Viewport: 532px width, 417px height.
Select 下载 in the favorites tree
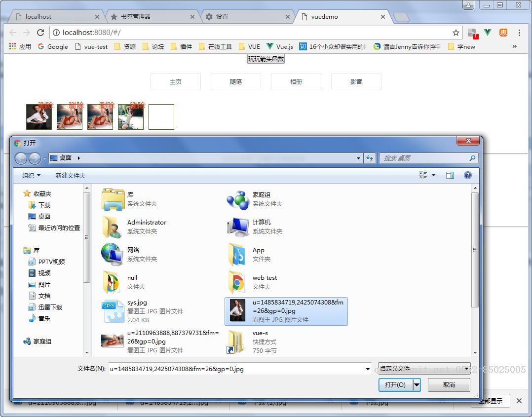coord(44,205)
